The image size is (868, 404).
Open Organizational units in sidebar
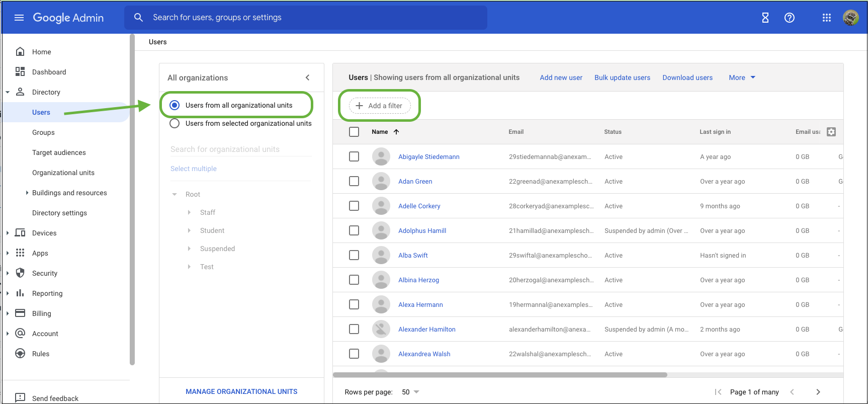pyautogui.click(x=63, y=173)
